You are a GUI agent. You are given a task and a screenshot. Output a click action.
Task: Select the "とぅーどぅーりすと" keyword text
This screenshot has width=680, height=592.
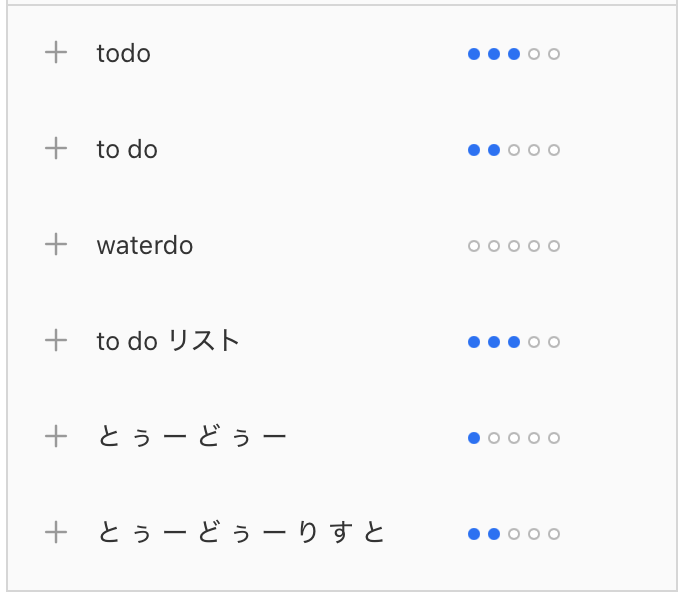coord(241,533)
